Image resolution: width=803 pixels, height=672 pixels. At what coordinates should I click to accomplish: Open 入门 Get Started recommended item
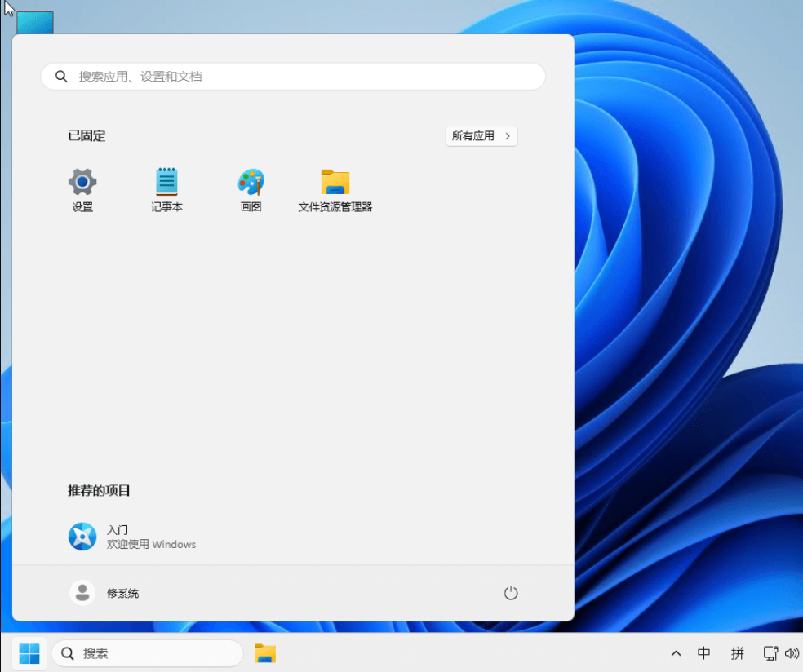point(132,537)
